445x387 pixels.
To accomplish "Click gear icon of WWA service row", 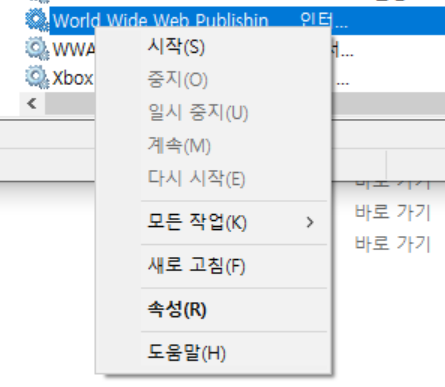I will (x=37, y=49).
